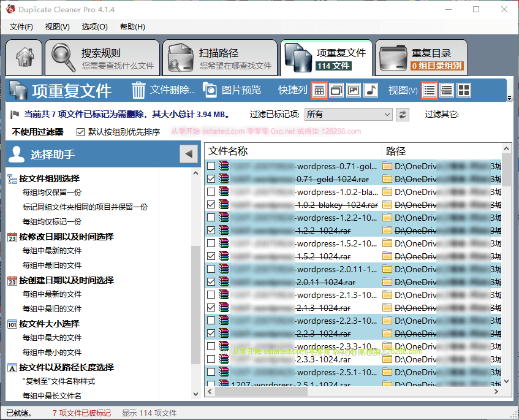Click 标记同组文件夹相同的项目并保留一份
Image resolution: width=519 pixels, height=420 pixels.
click(x=85, y=207)
